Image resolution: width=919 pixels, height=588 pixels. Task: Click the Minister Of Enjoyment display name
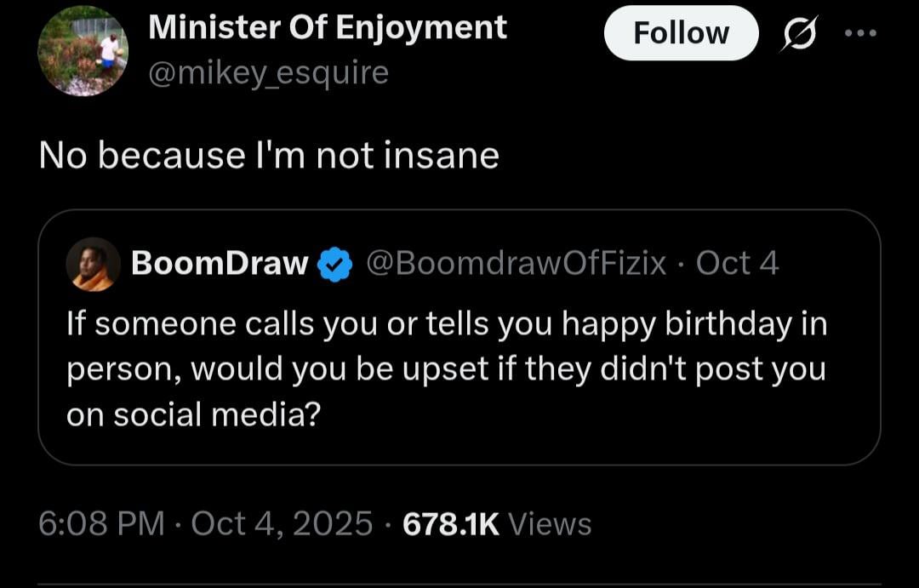tap(328, 27)
